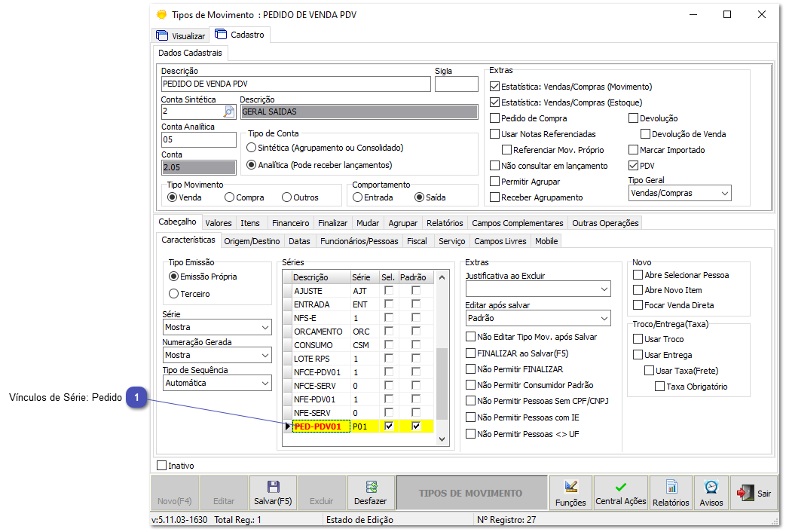Screen dimensions: 786x532
Task: Open the Tipo Geral dropdown
Action: pyautogui.click(x=726, y=193)
